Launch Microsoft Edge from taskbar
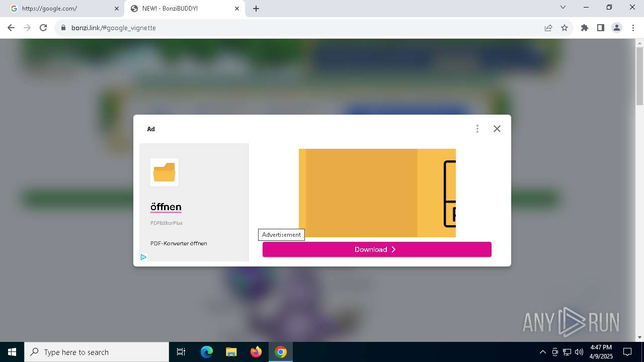 pos(207,352)
